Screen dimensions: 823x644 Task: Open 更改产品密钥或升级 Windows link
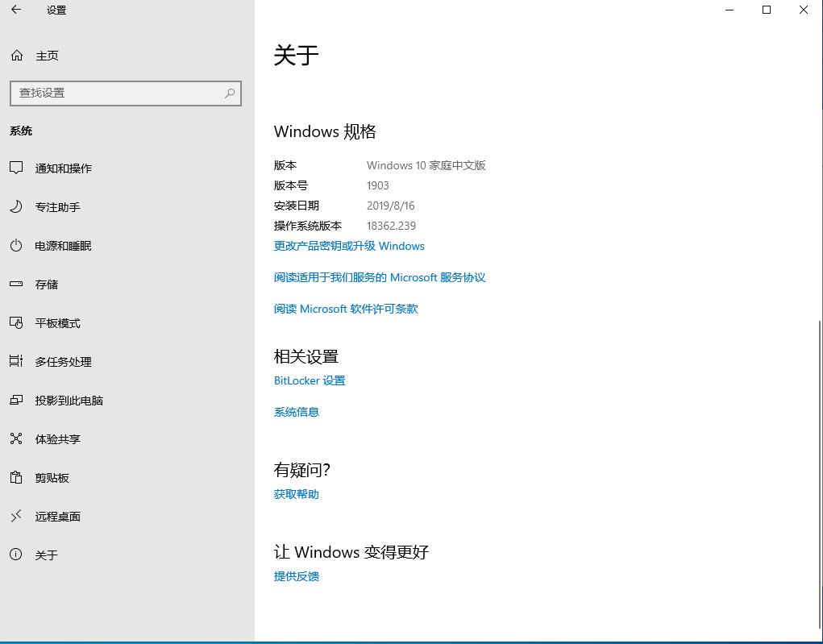pyautogui.click(x=349, y=246)
